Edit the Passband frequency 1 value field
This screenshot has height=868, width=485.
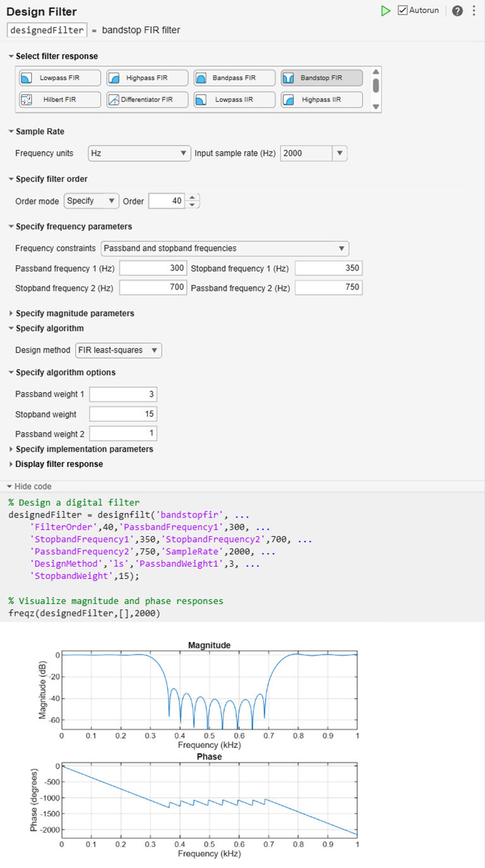152,267
